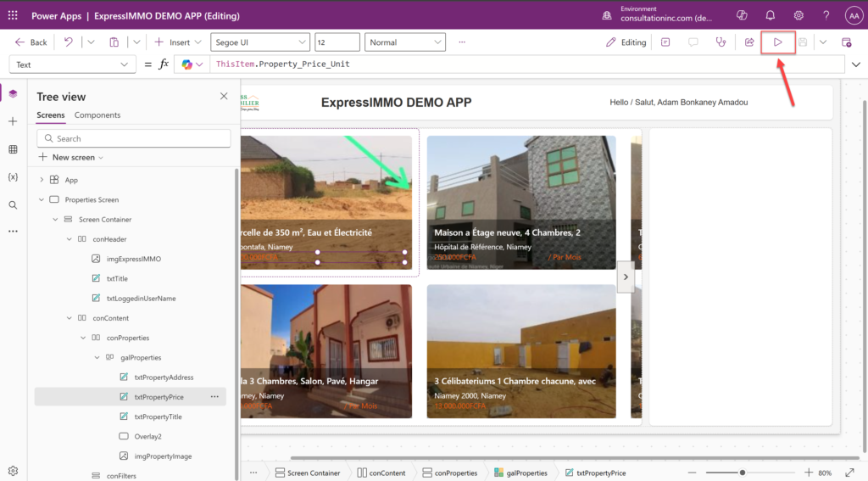Image resolution: width=868 pixels, height=481 pixels.
Task: Expand the formula bar chevron
Action: pyautogui.click(x=856, y=64)
